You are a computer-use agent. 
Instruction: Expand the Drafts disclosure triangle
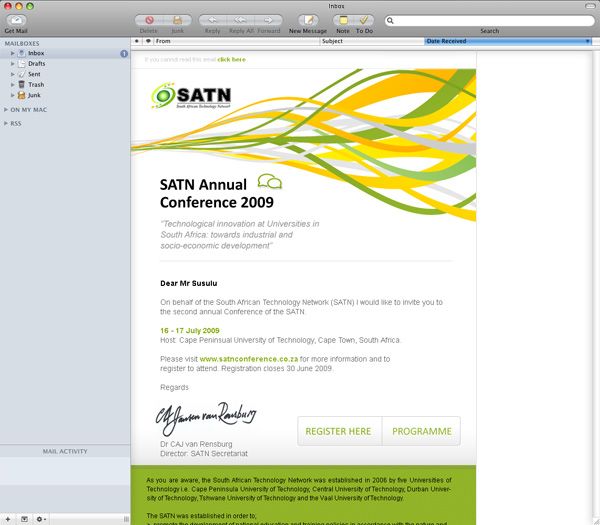point(13,64)
